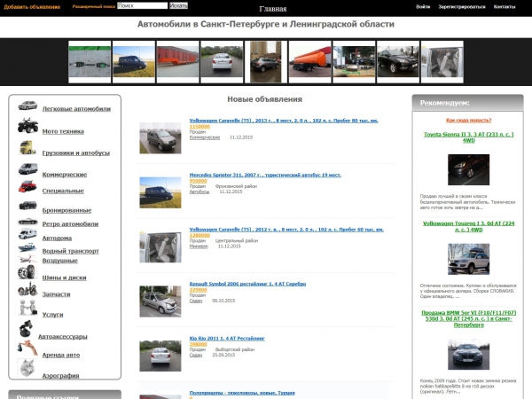Click the Kia Rio listing photo
Image resolution: width=532 pixels, height=399 pixels.
click(160, 356)
